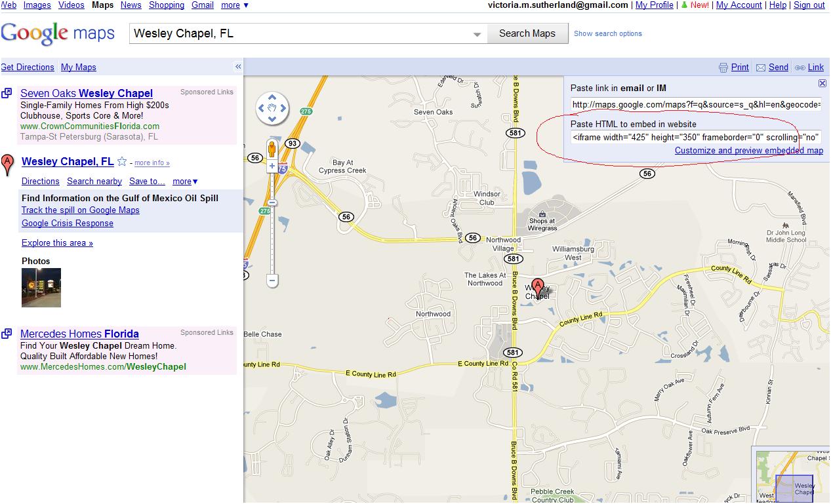
Task: Close the link sharing popup
Action: (822, 84)
